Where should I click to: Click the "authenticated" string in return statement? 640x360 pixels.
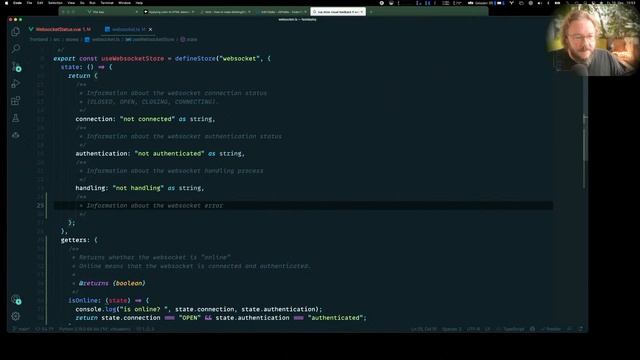point(335,318)
